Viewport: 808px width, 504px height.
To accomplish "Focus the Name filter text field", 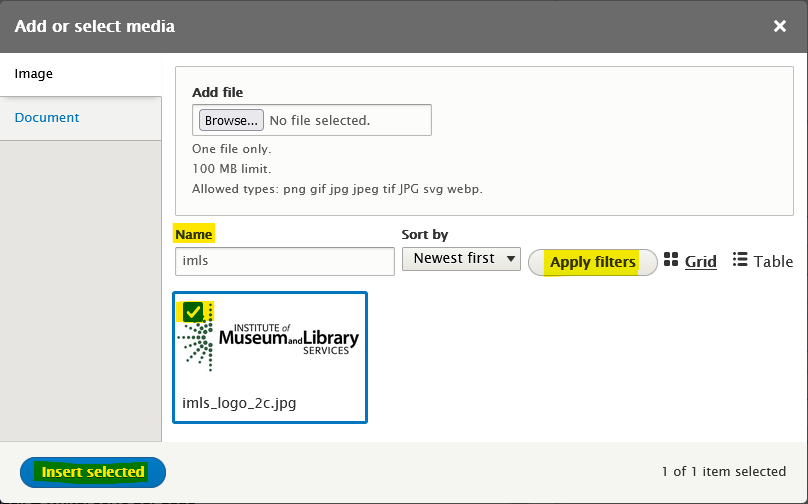I will coord(285,261).
